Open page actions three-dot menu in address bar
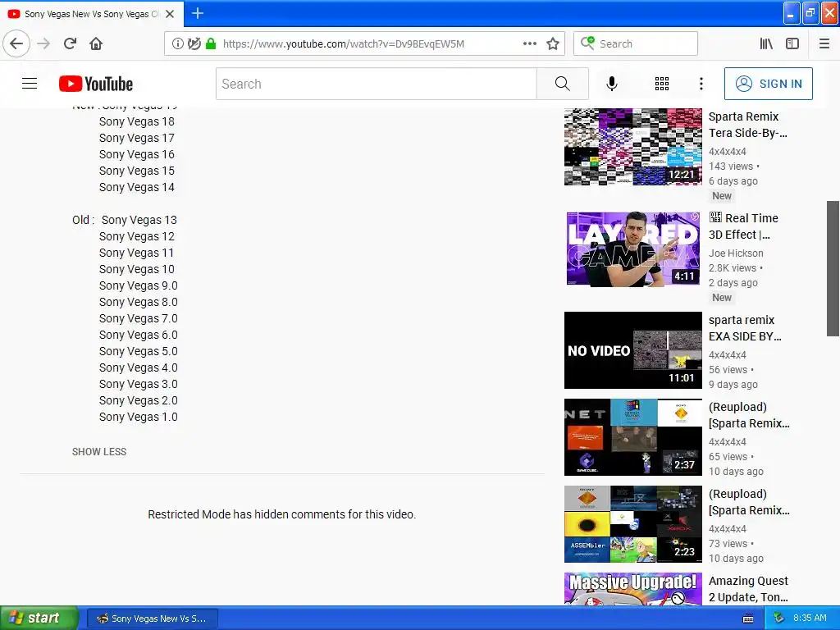 pos(530,43)
